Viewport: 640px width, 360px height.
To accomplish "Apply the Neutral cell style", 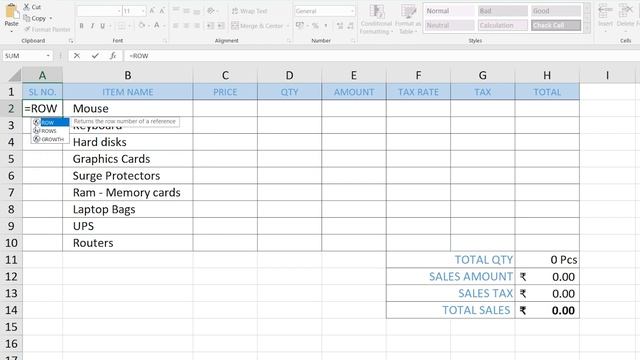I will tap(450, 25).
